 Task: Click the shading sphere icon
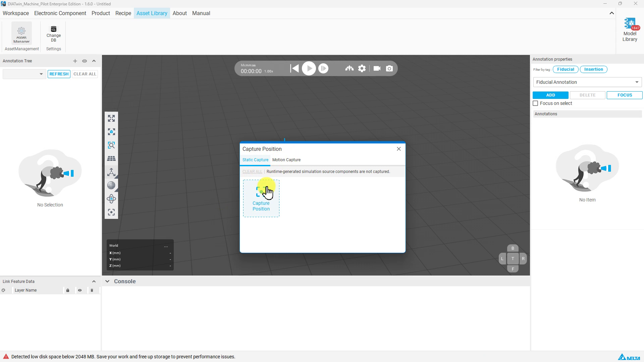111,185
